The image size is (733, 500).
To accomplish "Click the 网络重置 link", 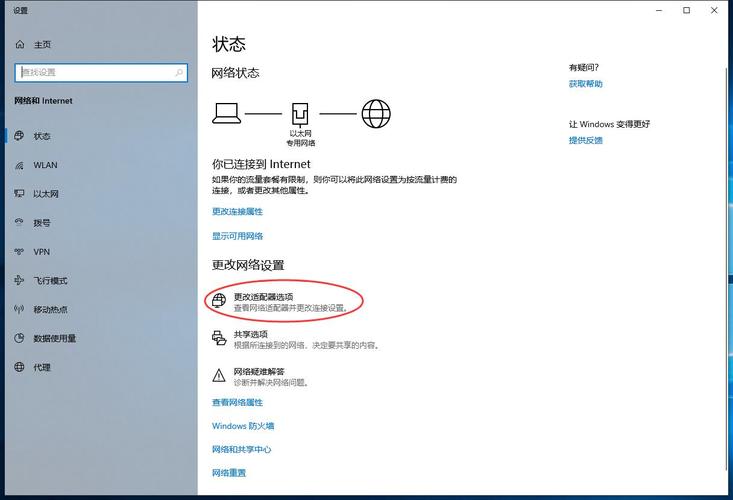I will [x=229, y=472].
